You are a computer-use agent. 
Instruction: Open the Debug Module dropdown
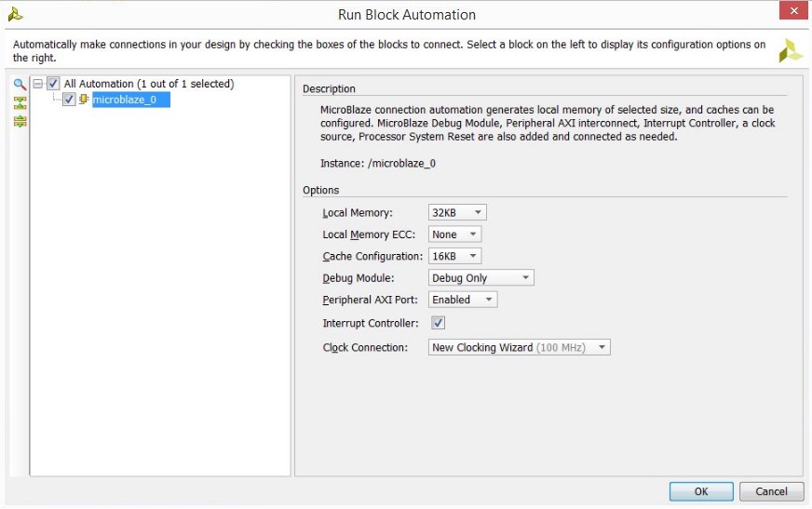tap(481, 278)
